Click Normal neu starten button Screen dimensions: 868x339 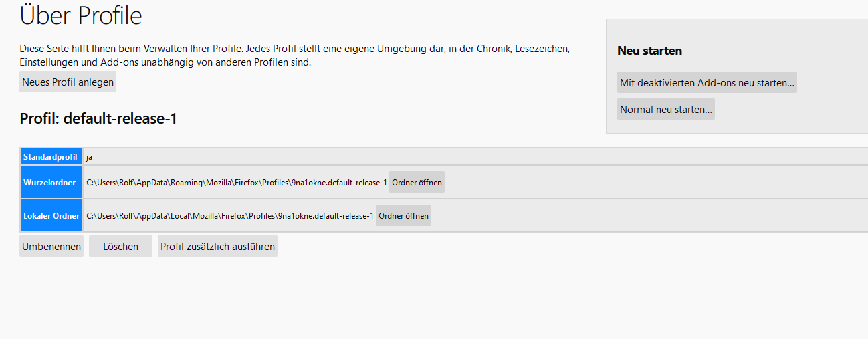pos(665,109)
